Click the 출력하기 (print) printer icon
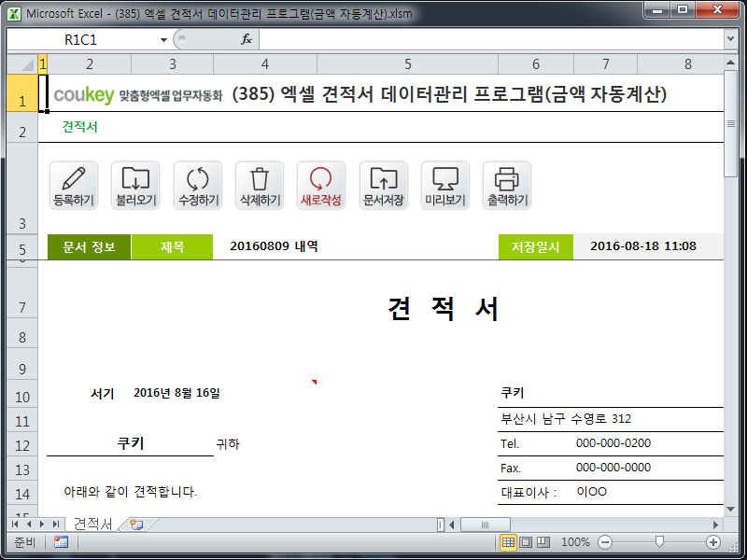This screenshot has width=747, height=560. [x=507, y=186]
